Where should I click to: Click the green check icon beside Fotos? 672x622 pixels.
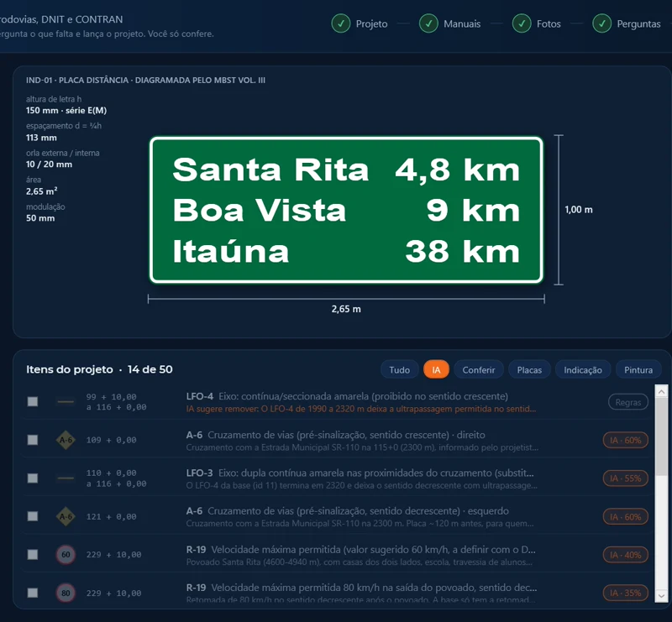coord(522,24)
